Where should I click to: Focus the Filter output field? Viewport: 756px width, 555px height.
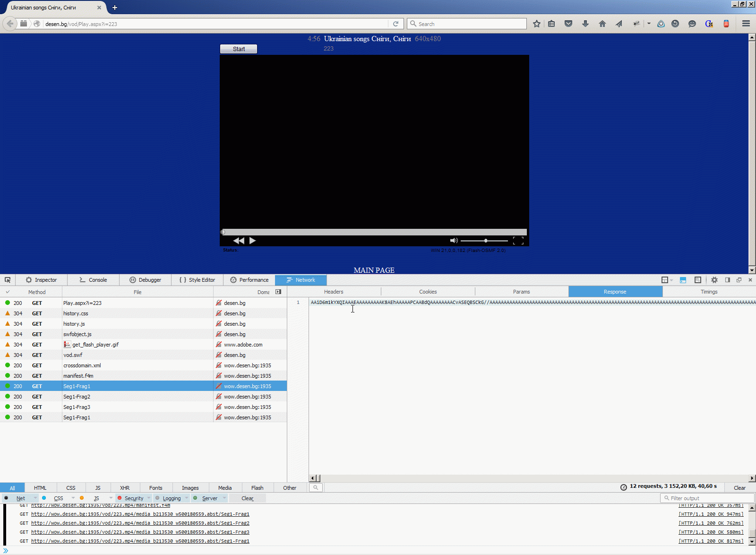coord(707,498)
